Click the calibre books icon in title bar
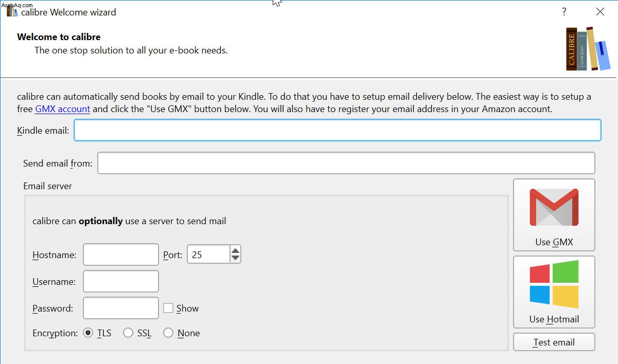The image size is (618, 364). click(12, 11)
